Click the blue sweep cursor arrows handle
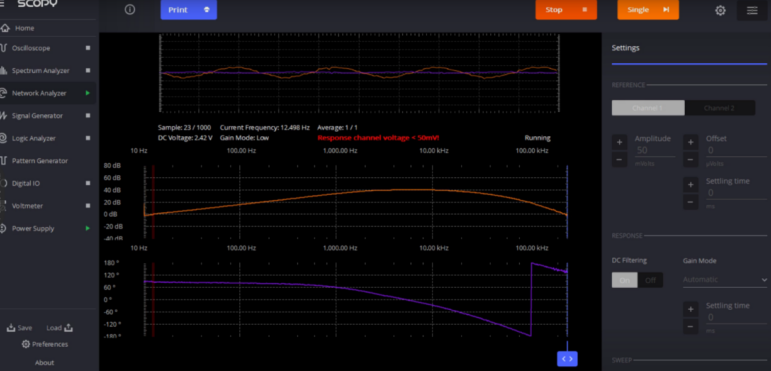The width and height of the screenshot is (771, 371). point(567,359)
